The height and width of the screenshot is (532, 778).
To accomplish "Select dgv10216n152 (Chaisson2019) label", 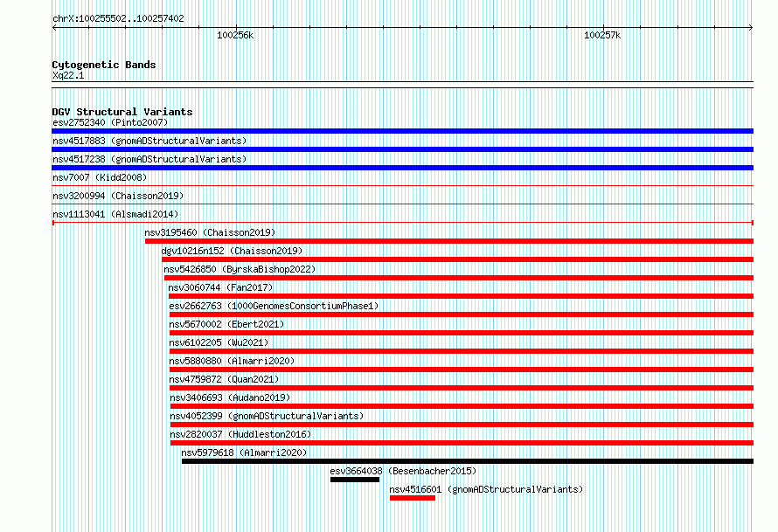I will 232,251.
